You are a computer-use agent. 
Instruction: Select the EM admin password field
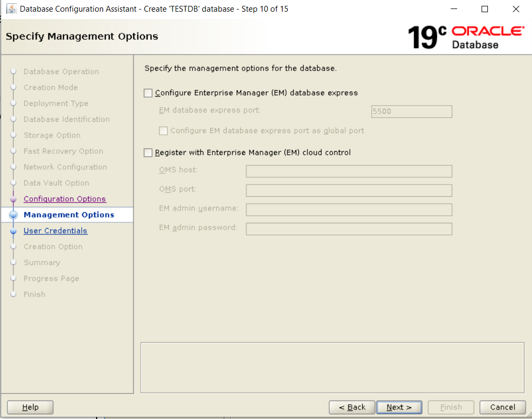pos(349,229)
